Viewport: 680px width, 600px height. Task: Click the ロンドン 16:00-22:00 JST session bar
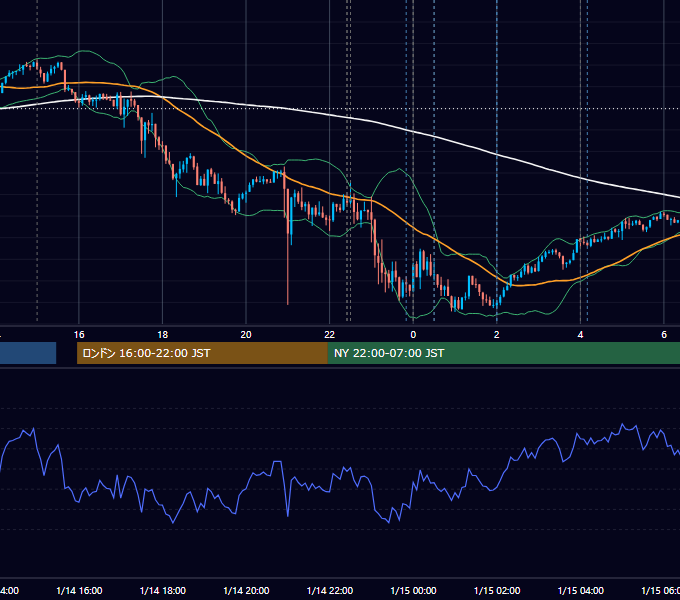[202, 353]
